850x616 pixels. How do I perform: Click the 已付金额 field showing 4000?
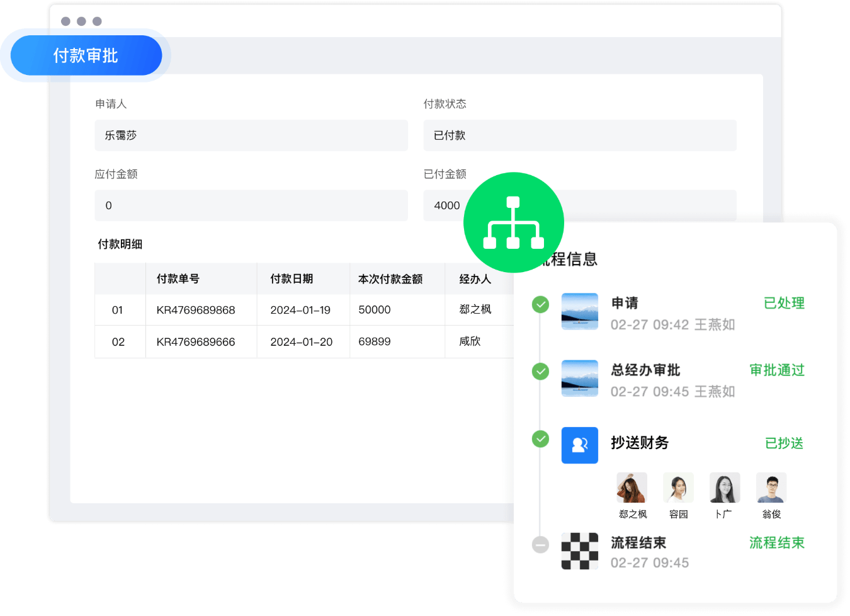coord(447,205)
